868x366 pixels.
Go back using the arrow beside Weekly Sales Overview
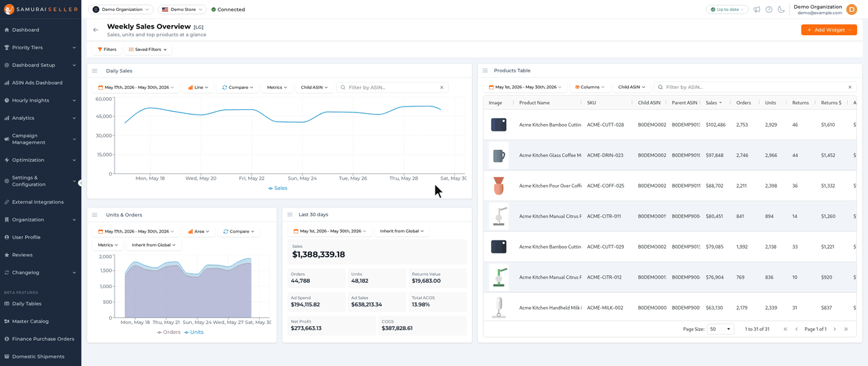[x=96, y=30]
